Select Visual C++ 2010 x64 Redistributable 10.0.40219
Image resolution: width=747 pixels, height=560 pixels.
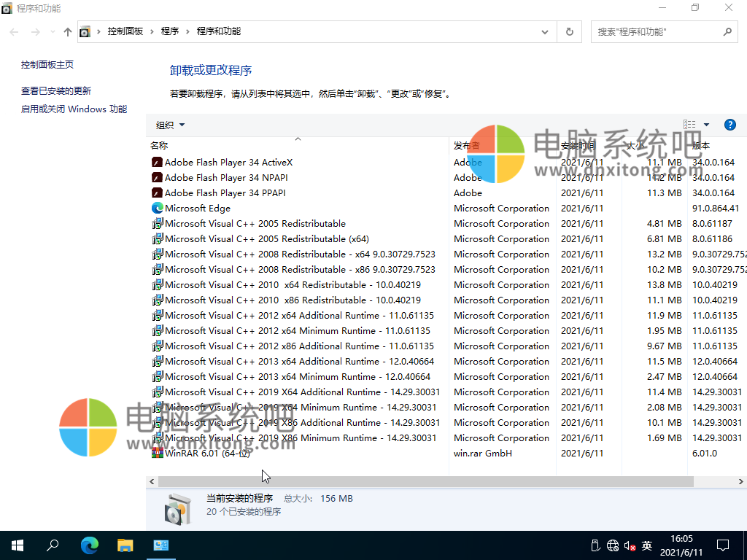pos(446,285)
